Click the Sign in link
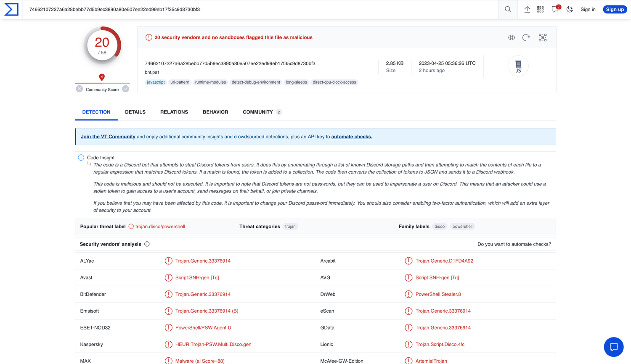The width and height of the screenshot is (631, 364). 588,9
